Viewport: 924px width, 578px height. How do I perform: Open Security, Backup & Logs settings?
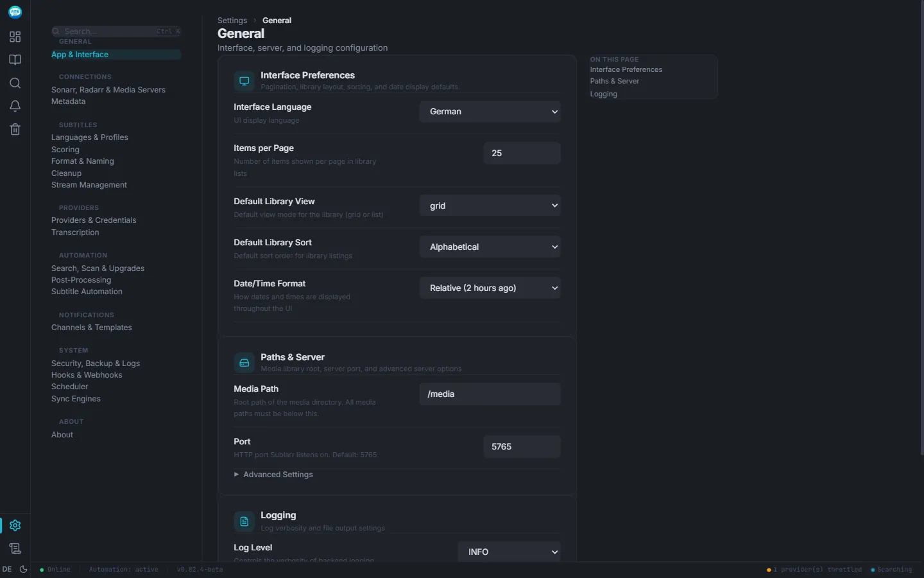(96, 363)
